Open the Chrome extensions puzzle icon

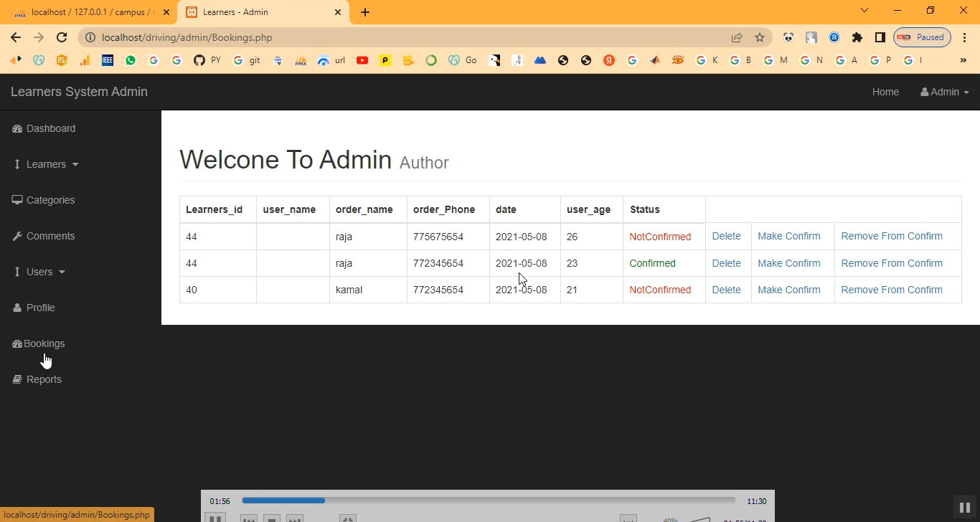(857, 37)
